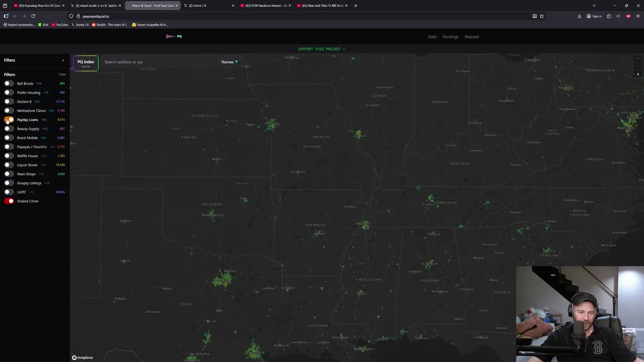This screenshot has height=362, width=644.
Task: Switch to Exposing How the US Gov tab
Action: 38,6
